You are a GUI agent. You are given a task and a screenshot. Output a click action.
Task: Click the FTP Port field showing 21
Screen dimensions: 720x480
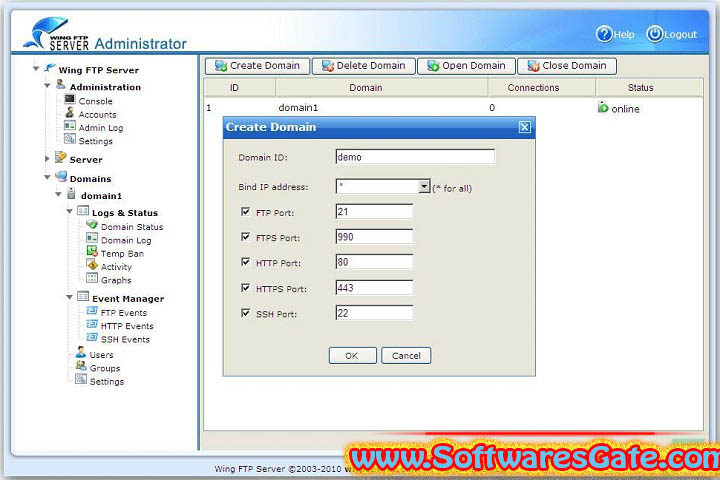click(x=374, y=211)
